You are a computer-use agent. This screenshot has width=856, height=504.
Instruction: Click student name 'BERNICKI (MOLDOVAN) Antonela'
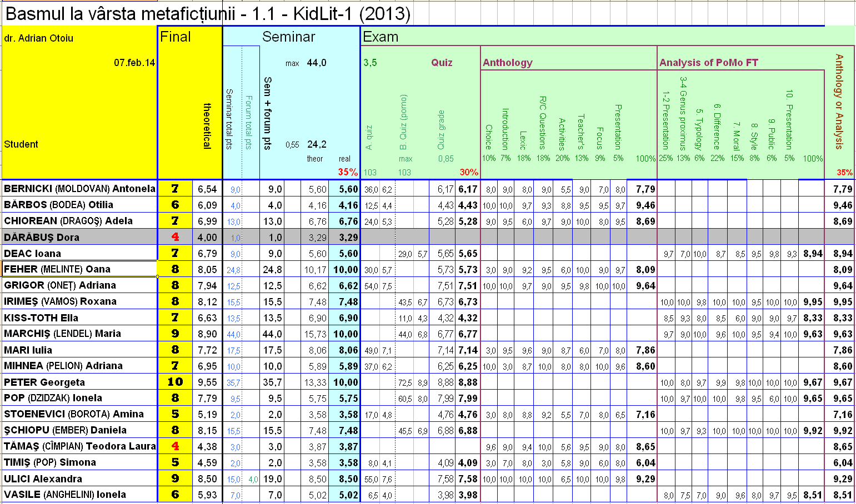pyautogui.click(x=79, y=189)
